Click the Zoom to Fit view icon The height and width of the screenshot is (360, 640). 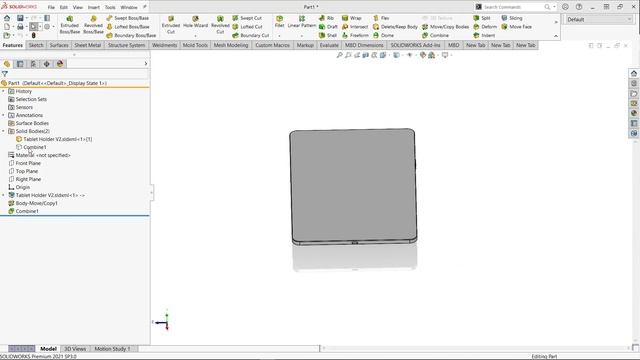click(x=339, y=55)
